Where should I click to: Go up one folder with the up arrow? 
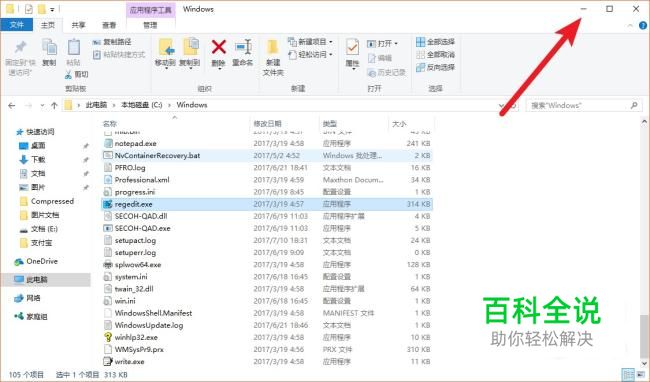54,106
